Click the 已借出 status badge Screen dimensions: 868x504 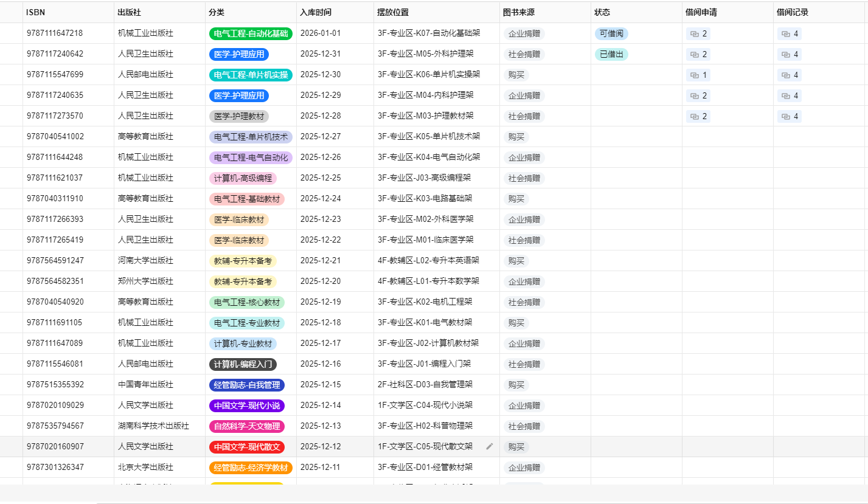[611, 54]
